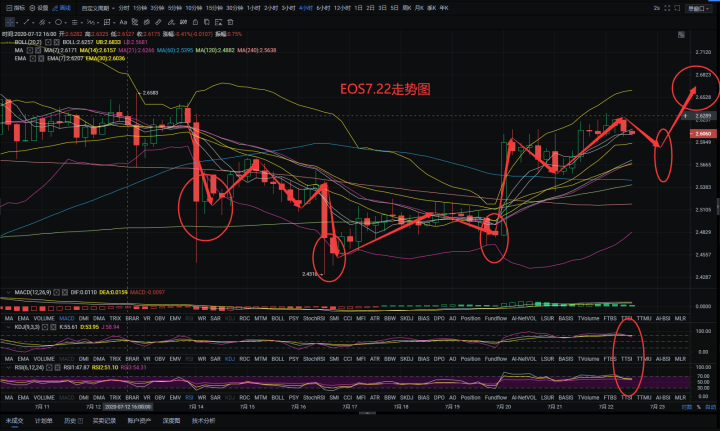This screenshot has height=431, width=720.
Task: Expand the trend line tool dropdown arrow
Action: pyautogui.click(x=33, y=22)
